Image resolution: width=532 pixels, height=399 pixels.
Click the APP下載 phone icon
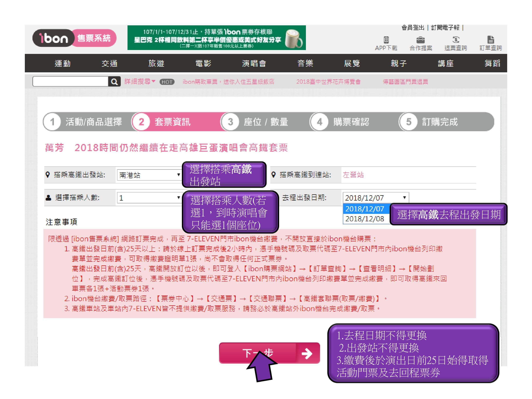(x=386, y=40)
